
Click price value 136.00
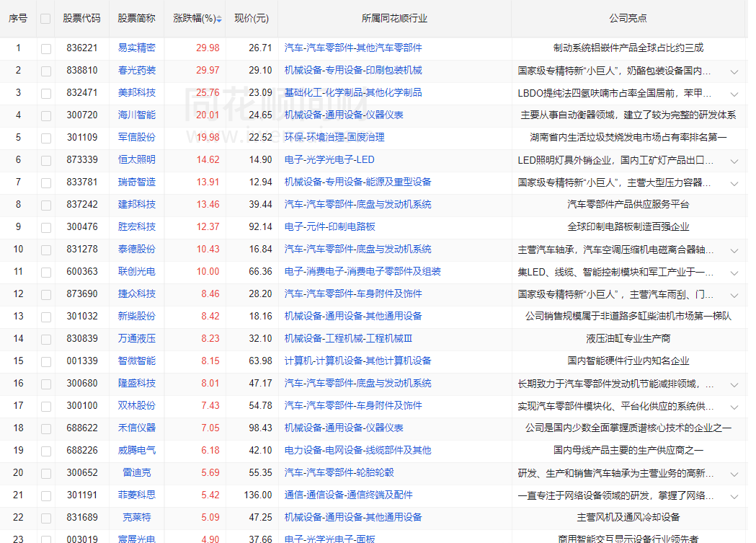[258, 495]
